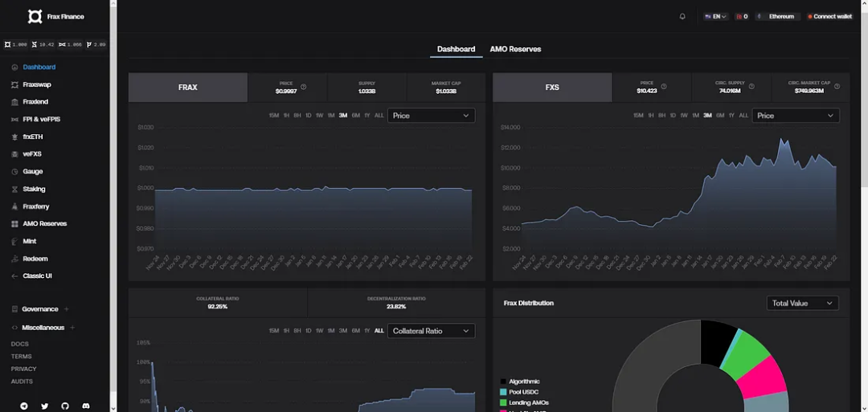Select the FXS token tab
Viewport: 868px width, 412px height.
tap(552, 88)
